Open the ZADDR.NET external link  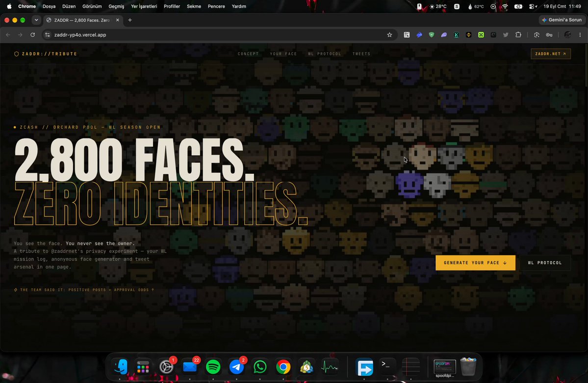coord(551,54)
